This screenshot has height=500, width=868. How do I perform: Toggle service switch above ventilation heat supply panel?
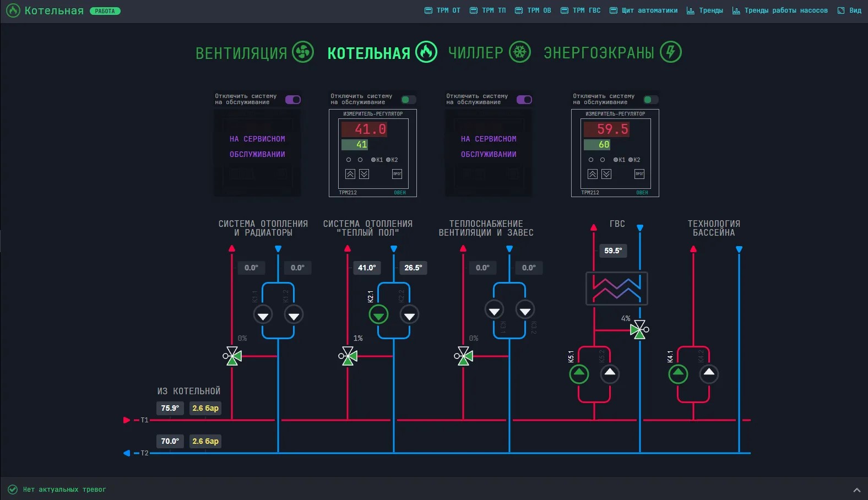524,100
